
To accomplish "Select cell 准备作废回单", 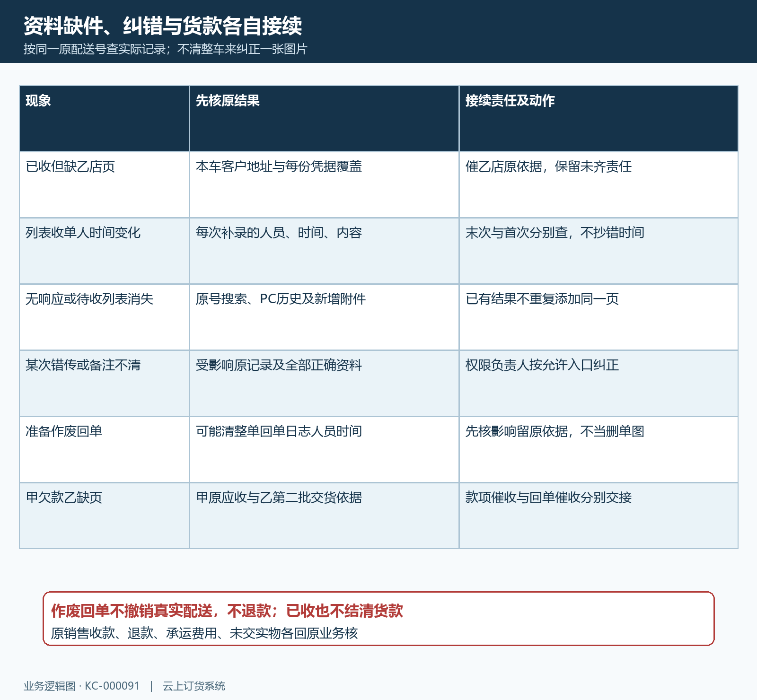I will tap(104, 450).
